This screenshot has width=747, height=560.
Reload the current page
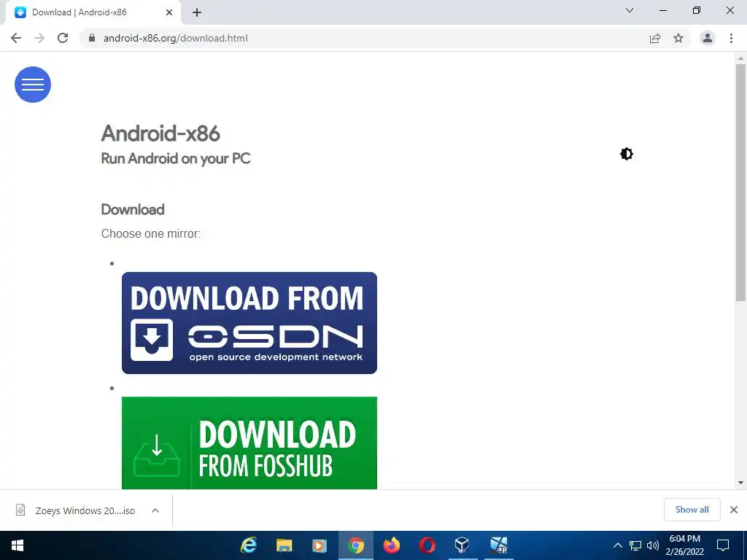(63, 38)
